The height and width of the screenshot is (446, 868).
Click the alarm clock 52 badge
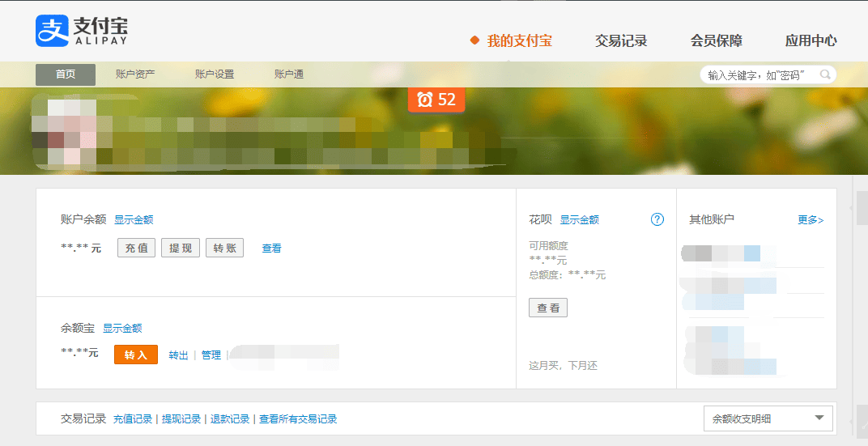(x=436, y=100)
